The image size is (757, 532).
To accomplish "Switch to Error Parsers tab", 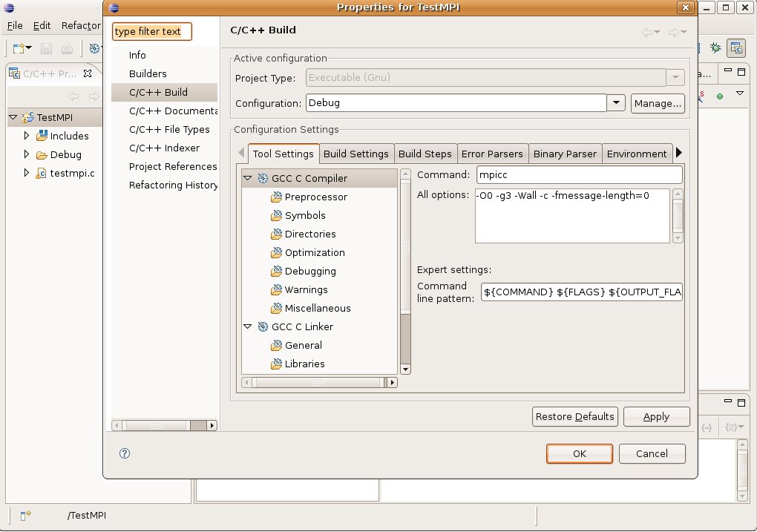I will (x=492, y=154).
